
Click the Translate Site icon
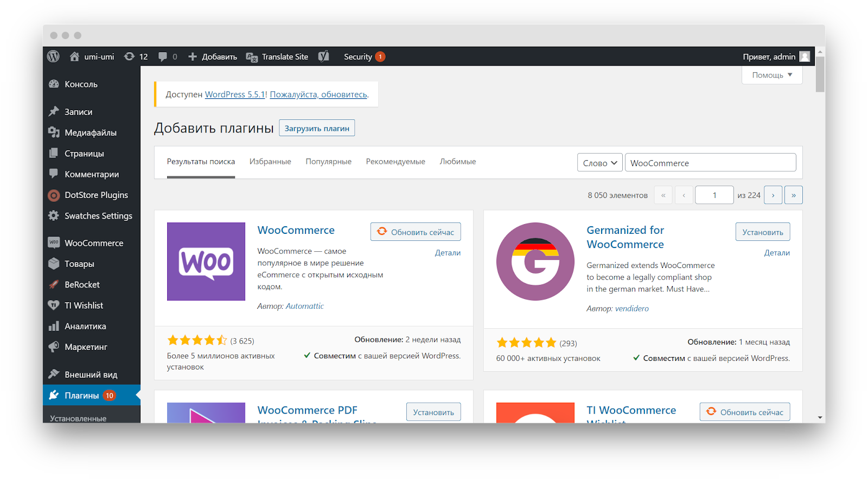pos(252,57)
